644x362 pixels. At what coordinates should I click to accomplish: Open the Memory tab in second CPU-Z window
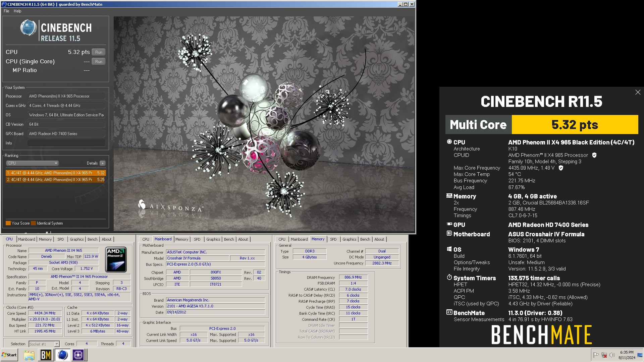(182, 239)
